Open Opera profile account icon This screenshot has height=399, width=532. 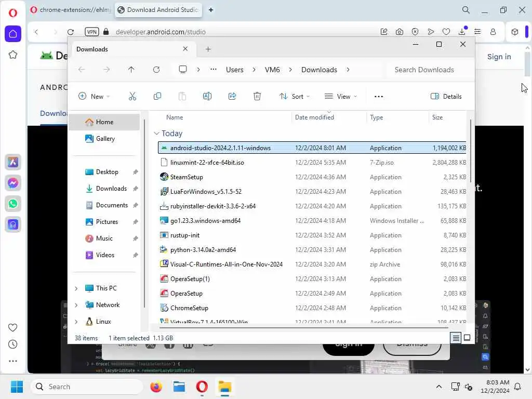[x=493, y=32]
